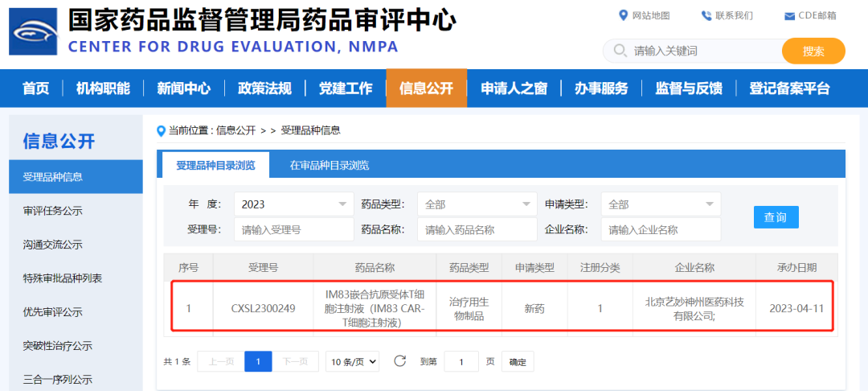The width and height of the screenshot is (868, 391).
Task: Click company 北京艺妙神州医药科技有限公司 cell
Action: tap(694, 308)
